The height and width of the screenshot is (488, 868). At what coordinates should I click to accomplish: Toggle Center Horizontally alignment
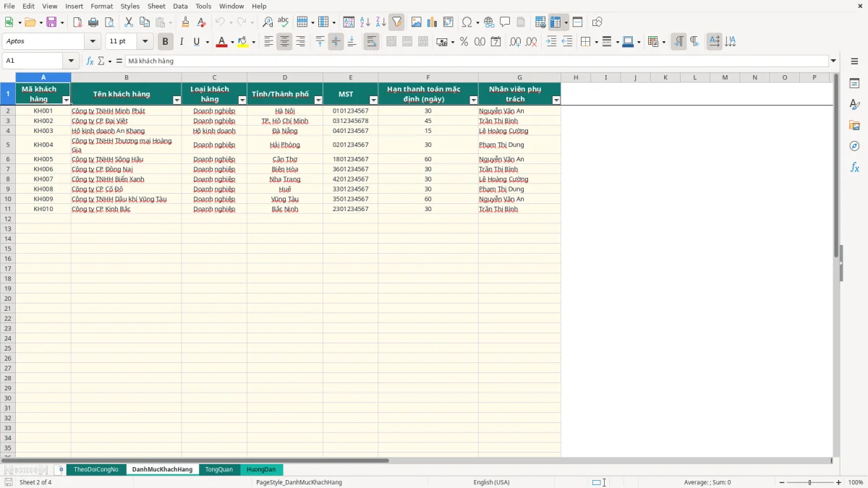pyautogui.click(x=284, y=42)
